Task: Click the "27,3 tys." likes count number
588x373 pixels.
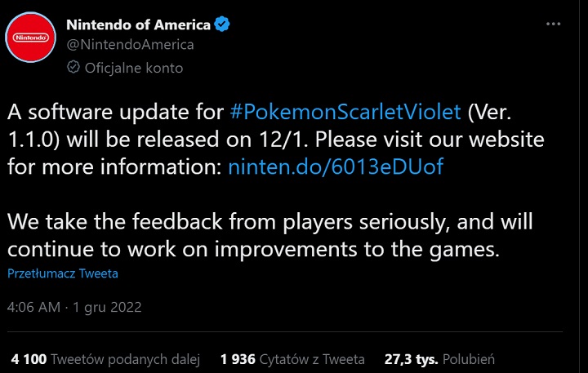Action: pyautogui.click(x=412, y=358)
